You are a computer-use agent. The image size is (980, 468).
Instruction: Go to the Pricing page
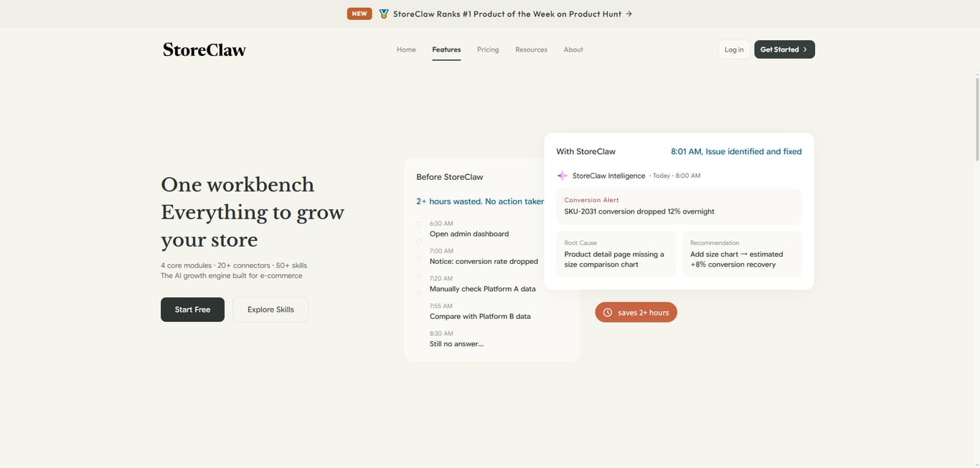point(488,49)
